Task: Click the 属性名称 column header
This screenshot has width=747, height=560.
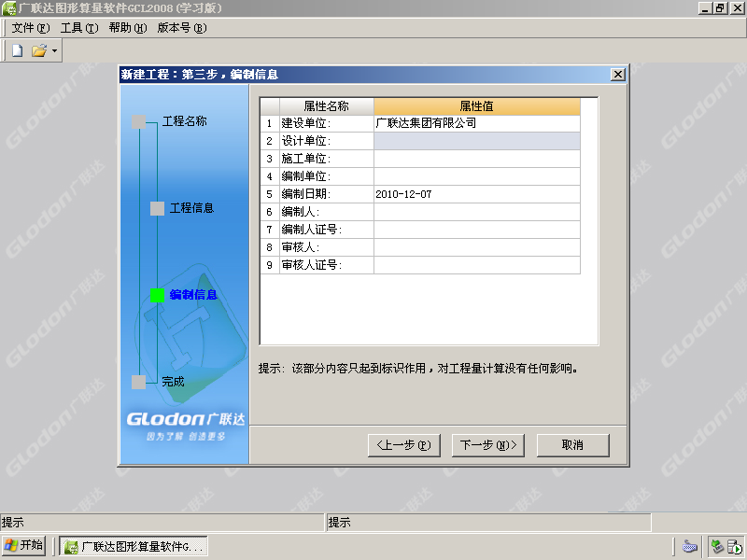Action: tap(326, 106)
